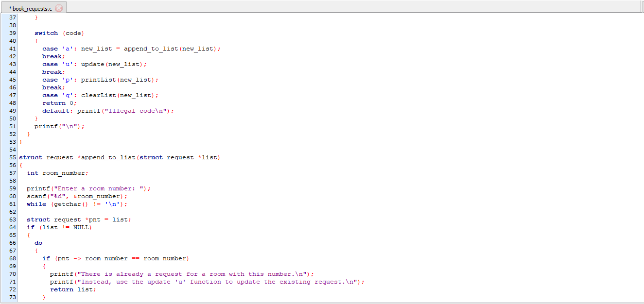644x304 pixels.
Task: Click the 'struct request *pnt = list;' line
Action: (x=79, y=220)
